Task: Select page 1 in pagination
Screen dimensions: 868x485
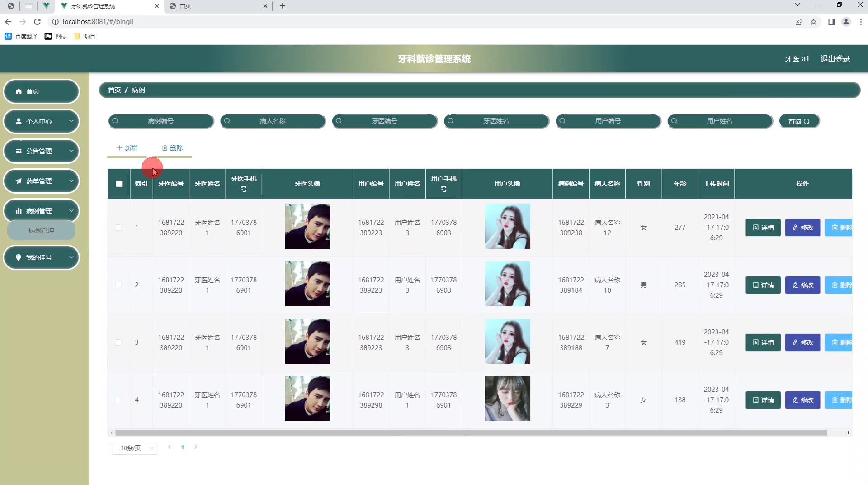Action: (183, 447)
